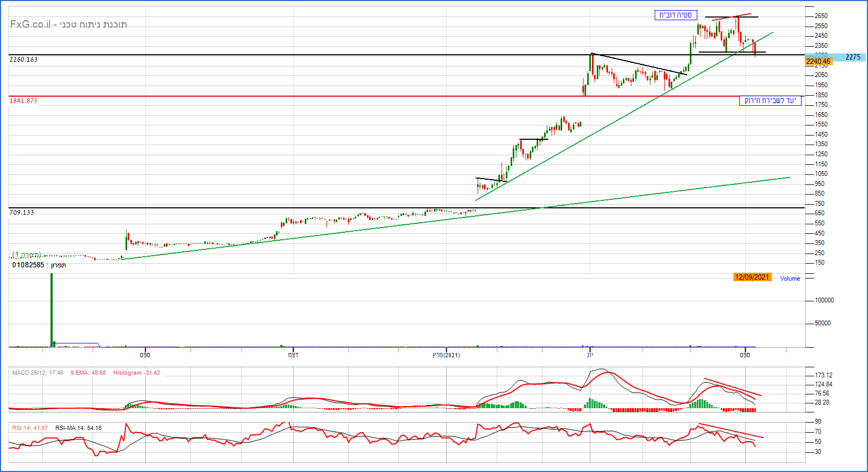868x472 pixels.
Task: Select the 'יעד לשבירת הירוק' annotation box
Action: pos(770,101)
